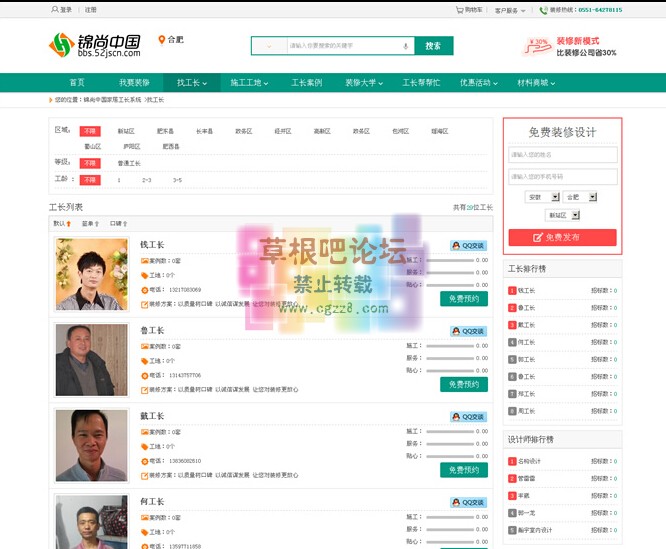Click the name input in 免费装修设计 form
This screenshot has height=549, width=666.
click(563, 155)
